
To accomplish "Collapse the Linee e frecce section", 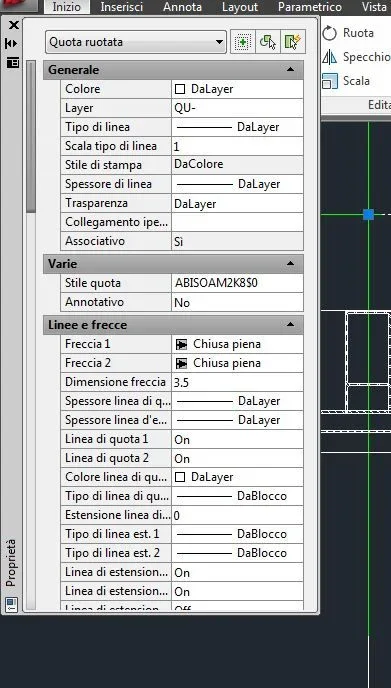I will pos(290,325).
